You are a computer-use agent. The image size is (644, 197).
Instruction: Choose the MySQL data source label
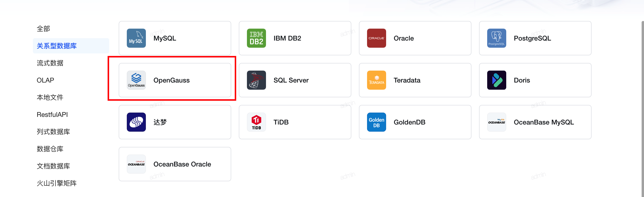tap(165, 38)
